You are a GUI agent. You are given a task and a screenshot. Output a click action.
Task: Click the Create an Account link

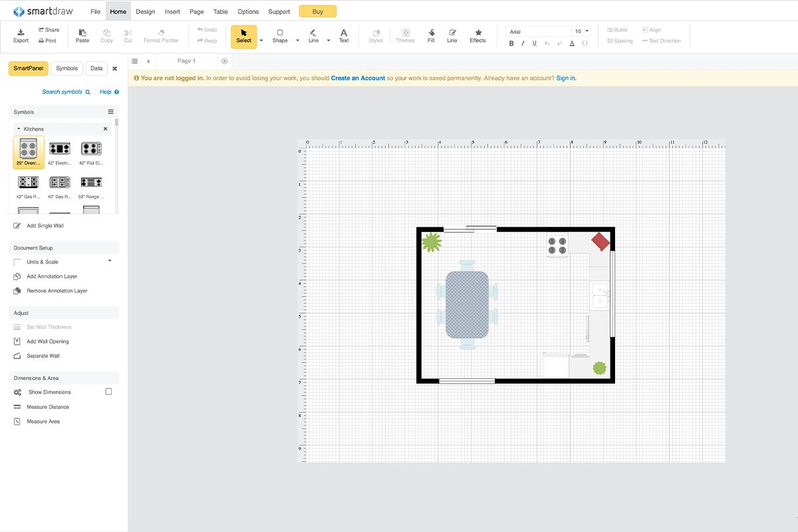(358, 78)
